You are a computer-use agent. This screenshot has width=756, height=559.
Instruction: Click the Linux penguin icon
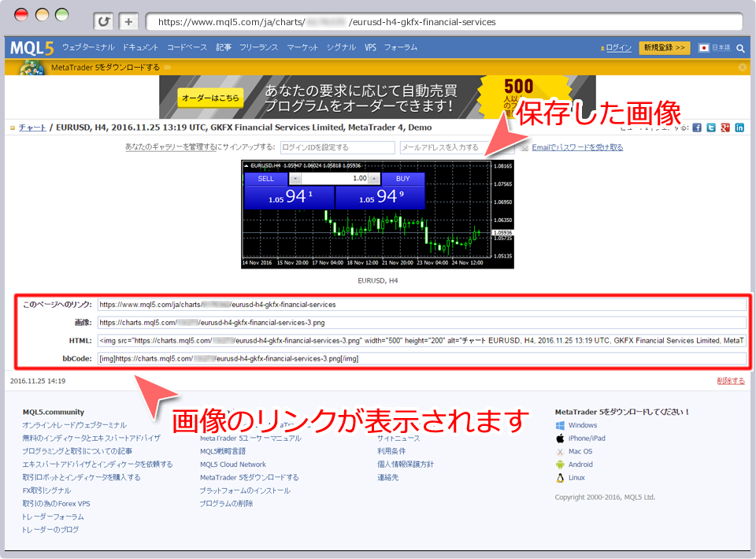560,478
